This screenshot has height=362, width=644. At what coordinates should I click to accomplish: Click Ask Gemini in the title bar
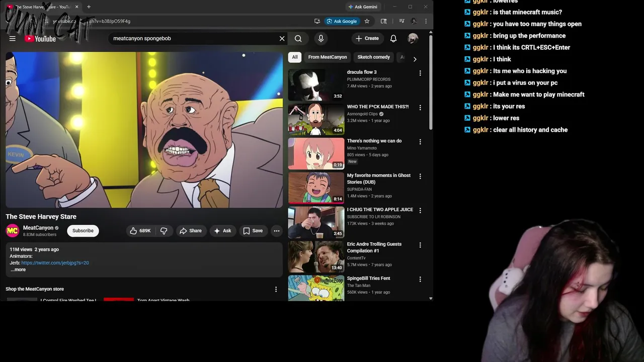tap(363, 7)
